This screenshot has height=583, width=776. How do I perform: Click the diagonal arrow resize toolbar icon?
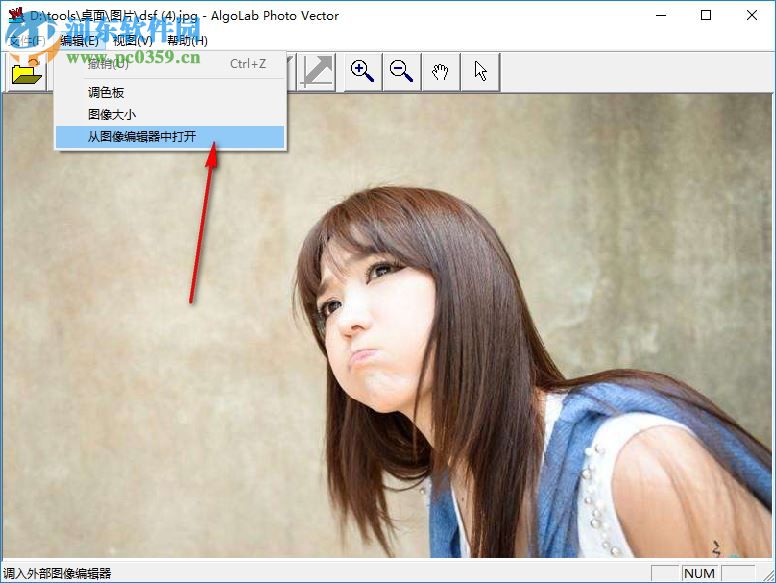(x=316, y=72)
